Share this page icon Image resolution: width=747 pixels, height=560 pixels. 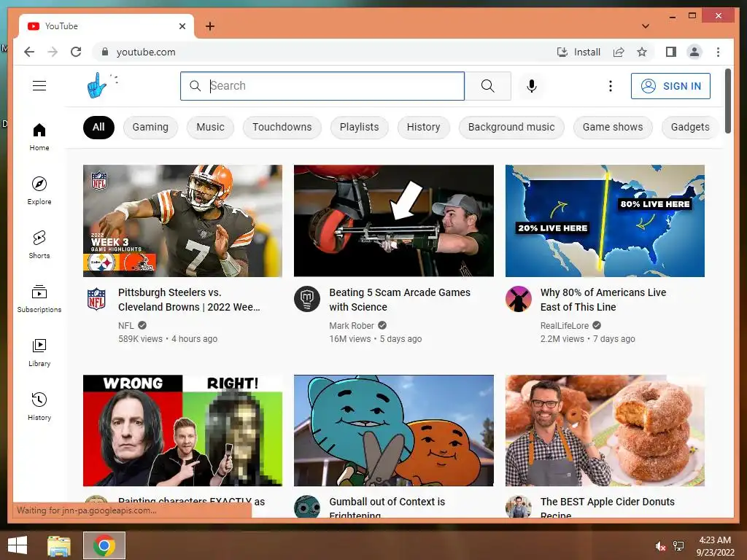(619, 52)
